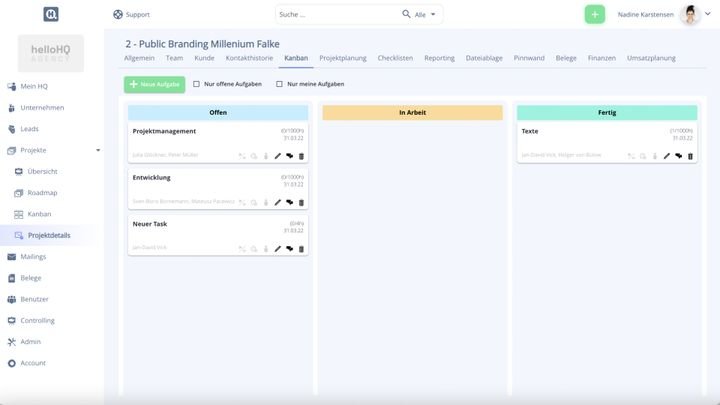Expand the user menu chevron by avatar
Screen dimensions: 720x405
(x=709, y=15)
